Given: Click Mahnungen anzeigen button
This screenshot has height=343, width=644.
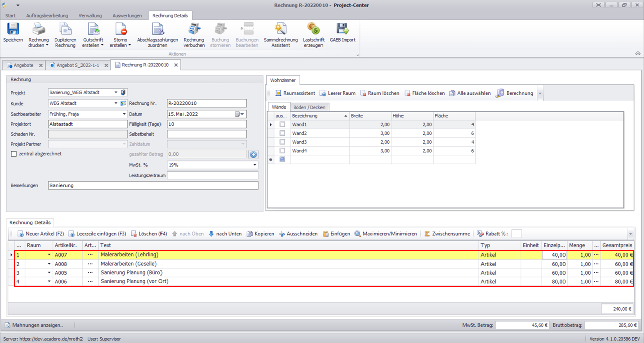Looking at the screenshot, I should click(x=34, y=325).
